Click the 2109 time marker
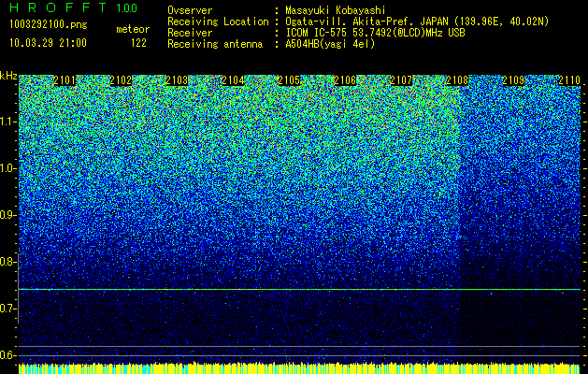Image resolution: width=588 pixels, height=374 pixels. coord(513,80)
